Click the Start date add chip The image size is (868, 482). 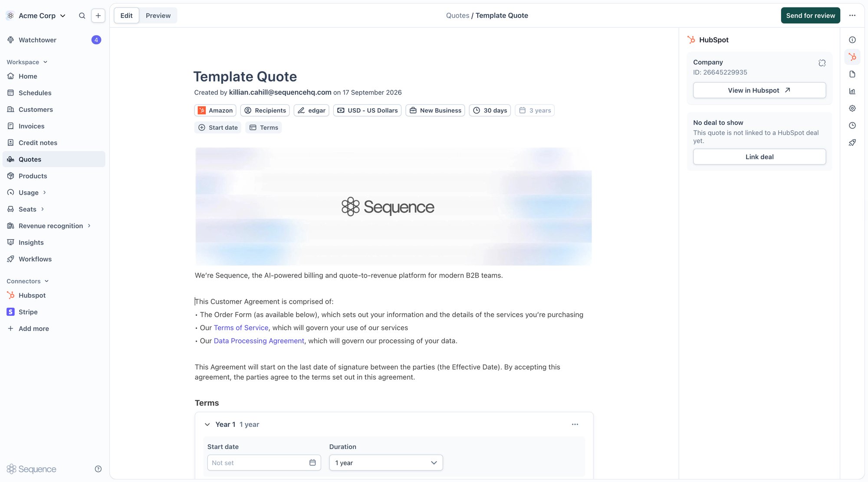[218, 128]
